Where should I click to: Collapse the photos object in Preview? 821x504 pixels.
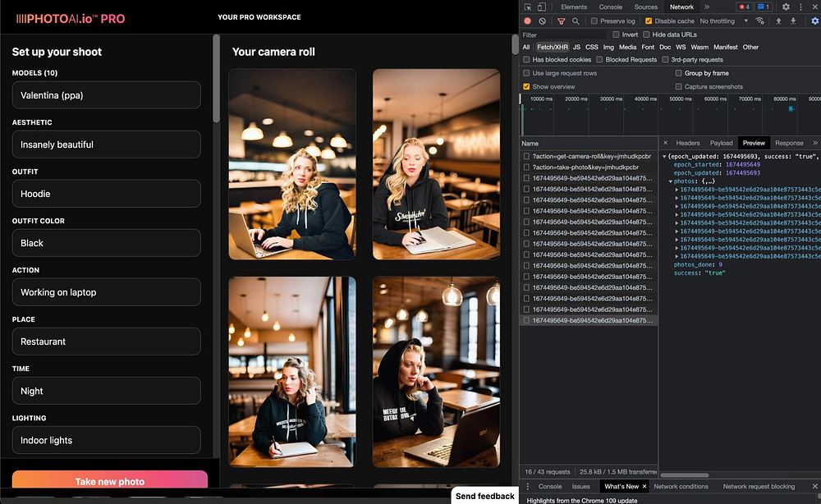[x=670, y=181]
